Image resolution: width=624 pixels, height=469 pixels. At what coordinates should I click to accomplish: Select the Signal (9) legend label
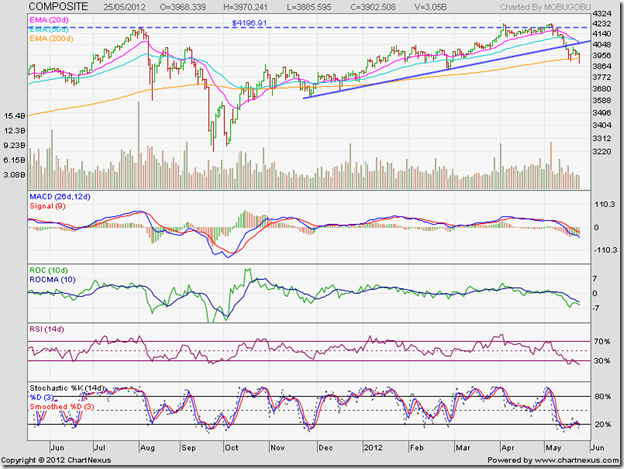pos(47,206)
